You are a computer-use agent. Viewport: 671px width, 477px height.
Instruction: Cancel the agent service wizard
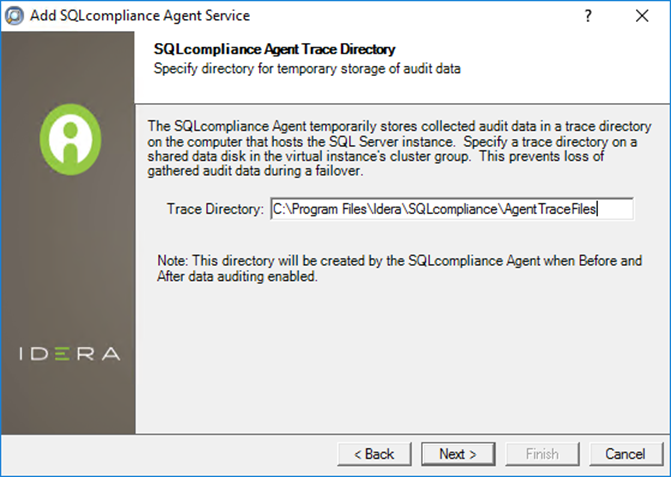point(625,453)
